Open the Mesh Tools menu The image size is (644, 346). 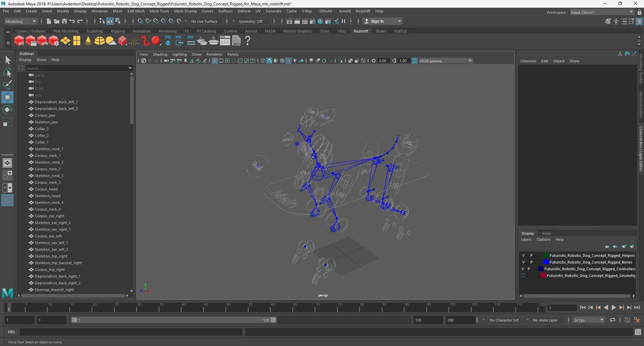click(159, 11)
